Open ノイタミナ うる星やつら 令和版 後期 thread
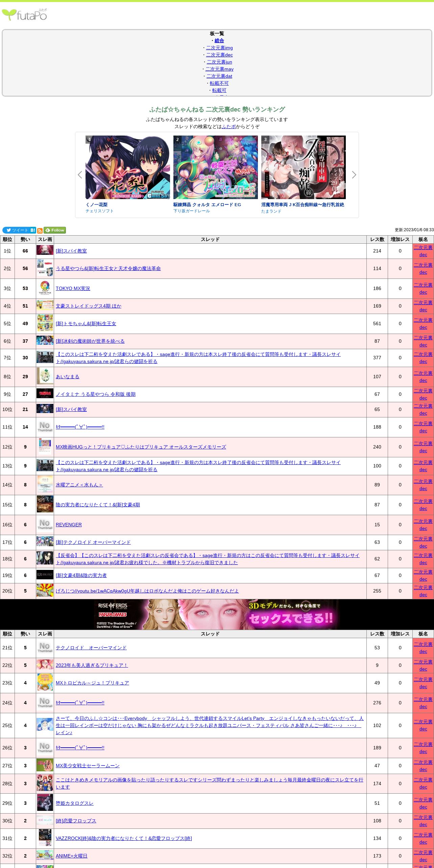 click(96, 394)
